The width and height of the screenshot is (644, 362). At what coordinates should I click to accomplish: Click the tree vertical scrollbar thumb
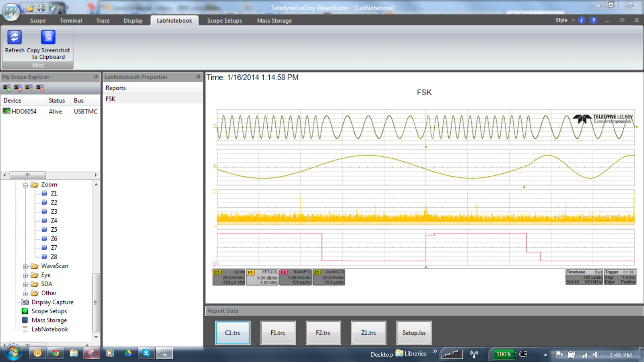[x=96, y=302]
